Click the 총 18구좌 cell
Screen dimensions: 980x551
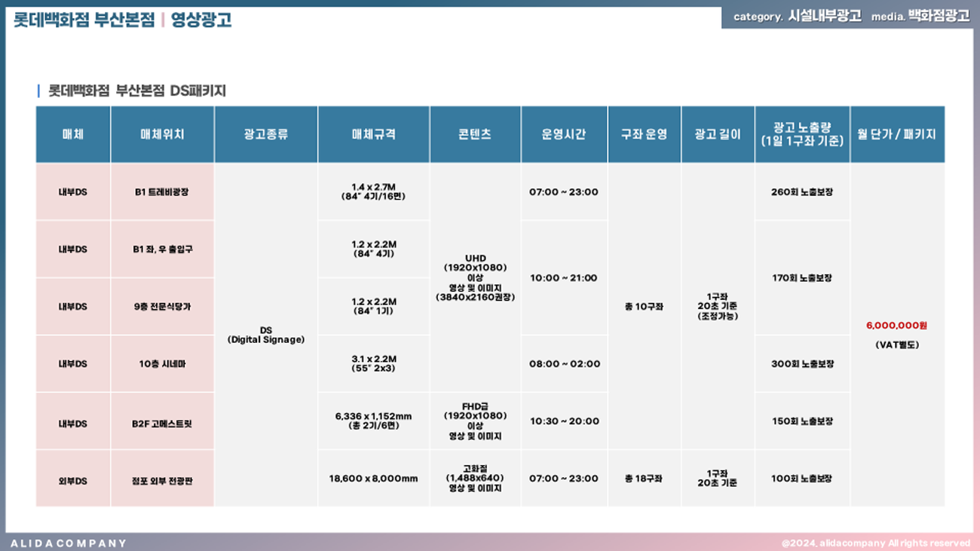[x=643, y=479]
